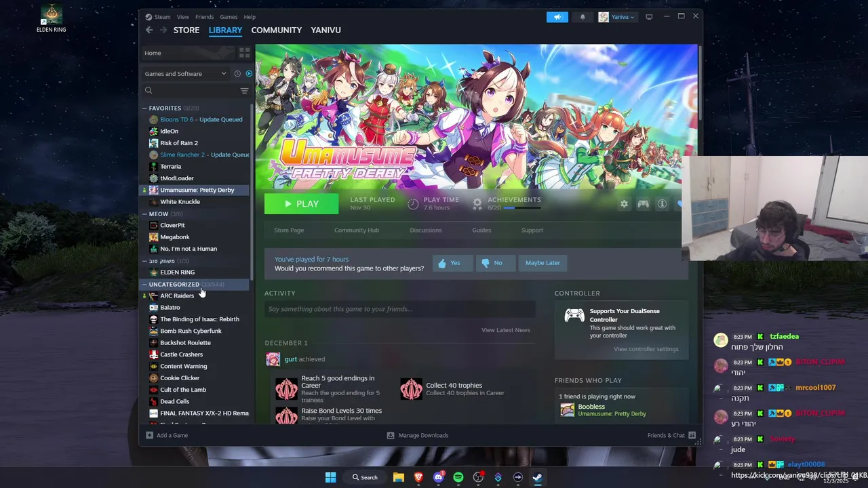Screen dimensions: 868x488
Task: Open the Steam menu
Action: (162, 17)
